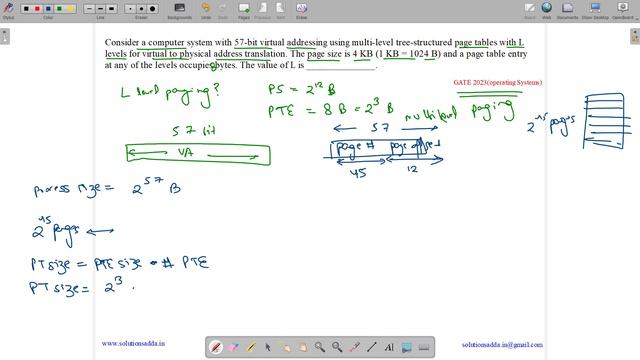Go to the Previous page
Image resolution: width=640 pixels, height=360 pixels.
tap(262, 10)
